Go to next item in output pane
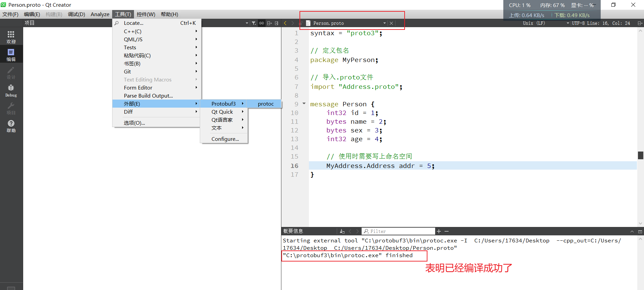 357,231
